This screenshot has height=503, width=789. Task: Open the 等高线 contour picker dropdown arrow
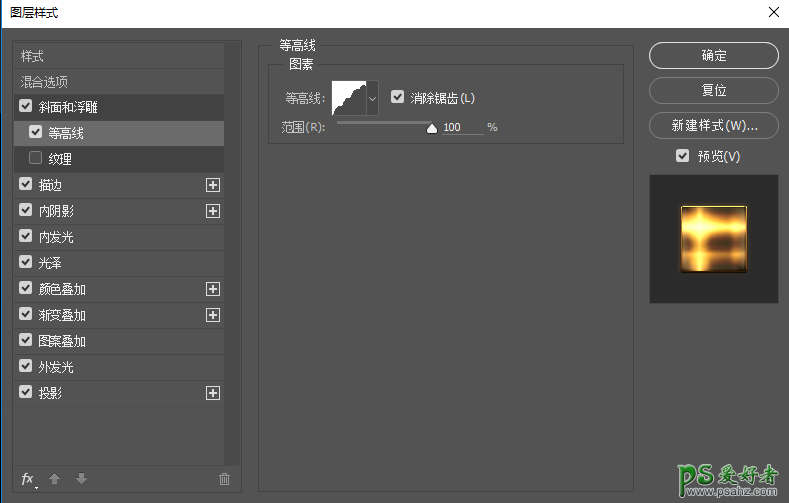click(373, 98)
